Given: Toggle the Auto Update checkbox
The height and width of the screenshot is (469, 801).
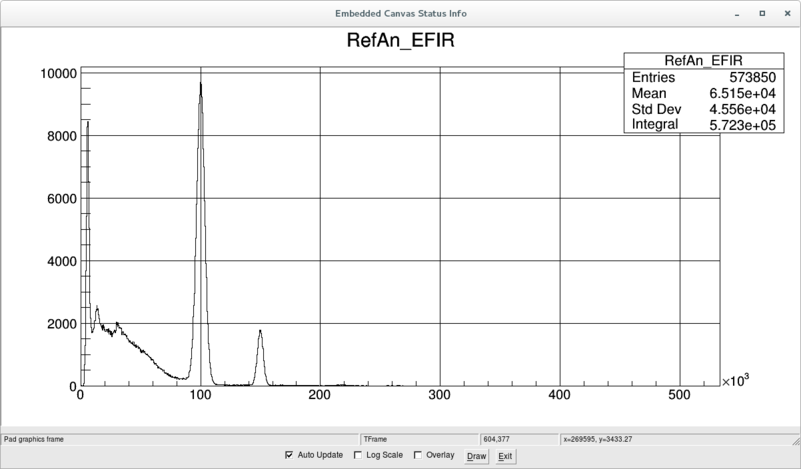Looking at the screenshot, I should coord(289,455).
